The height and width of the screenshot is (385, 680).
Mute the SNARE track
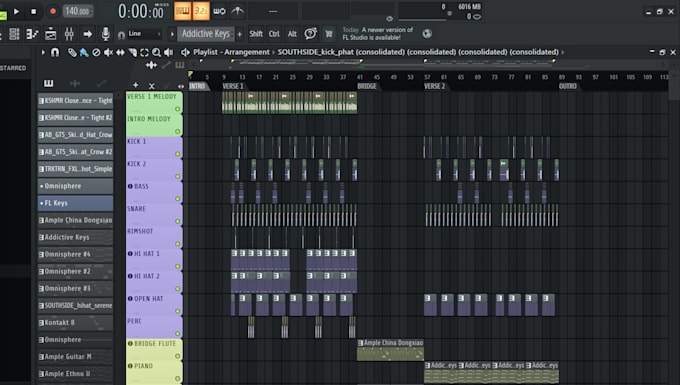point(177,221)
